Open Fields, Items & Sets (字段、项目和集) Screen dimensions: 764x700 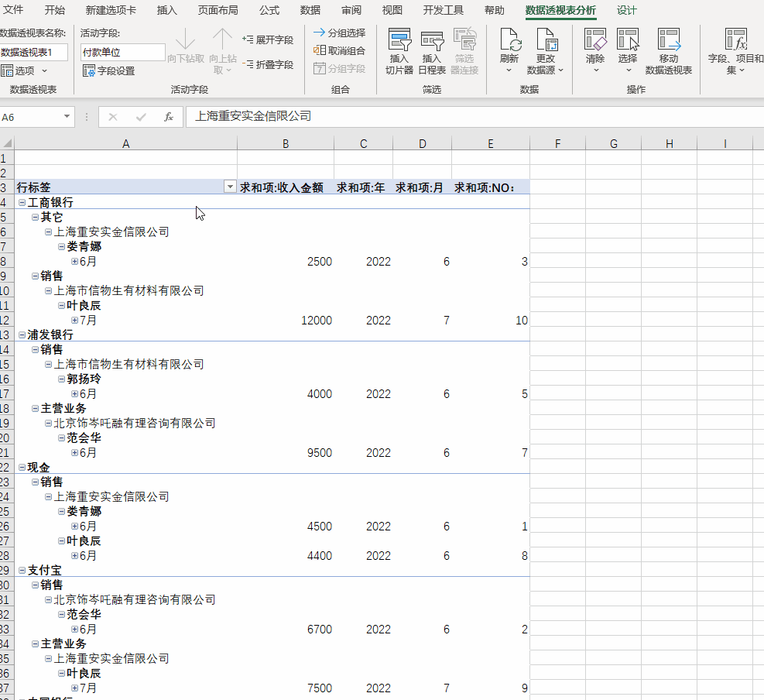point(735,51)
